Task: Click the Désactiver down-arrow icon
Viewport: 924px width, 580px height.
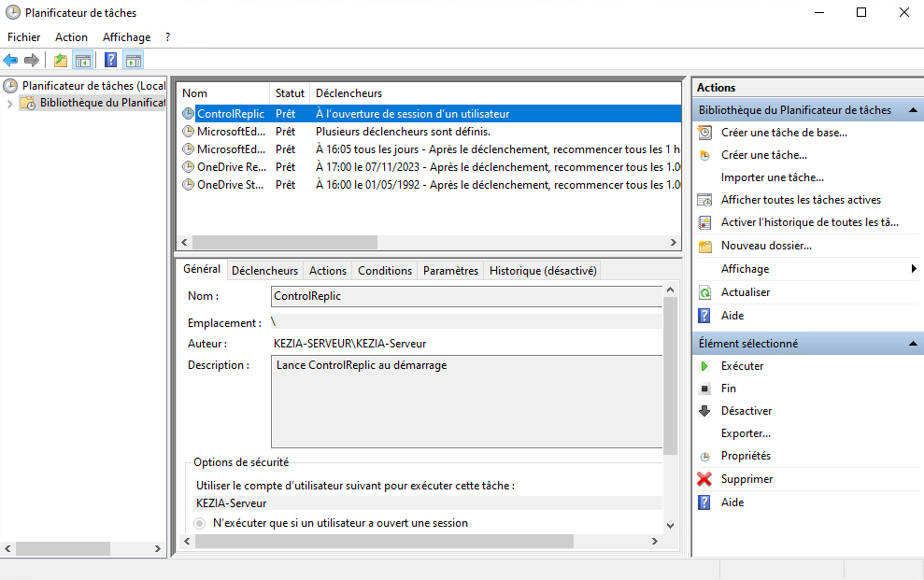Action: (x=704, y=411)
